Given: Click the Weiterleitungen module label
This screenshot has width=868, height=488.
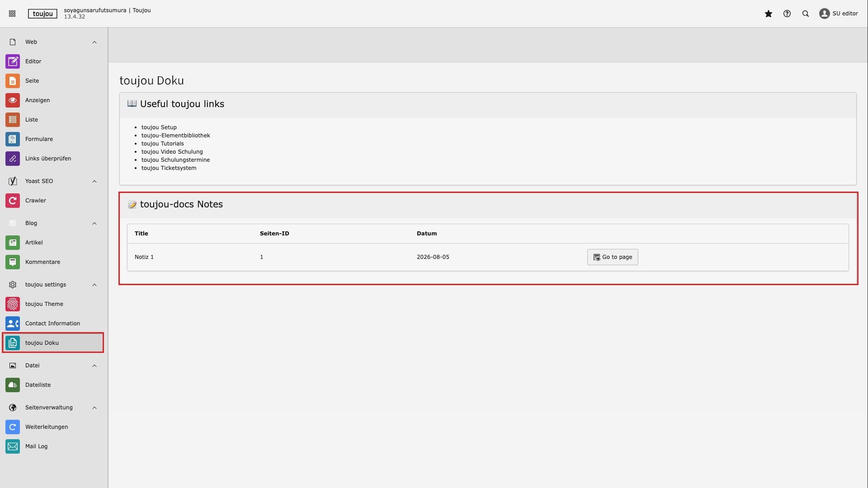Looking at the screenshot, I should pyautogui.click(x=47, y=427).
